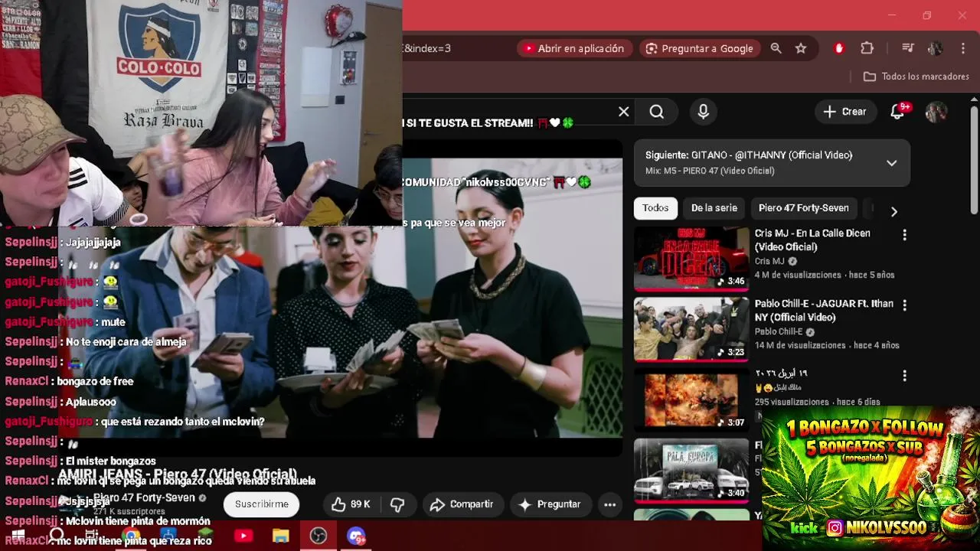
Task: Click the 'Compartir' share button
Action: (x=462, y=504)
